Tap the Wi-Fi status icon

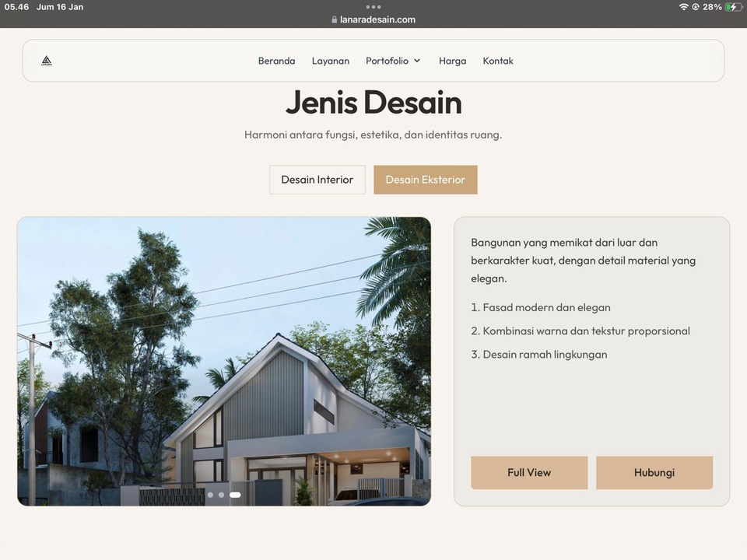click(x=683, y=7)
